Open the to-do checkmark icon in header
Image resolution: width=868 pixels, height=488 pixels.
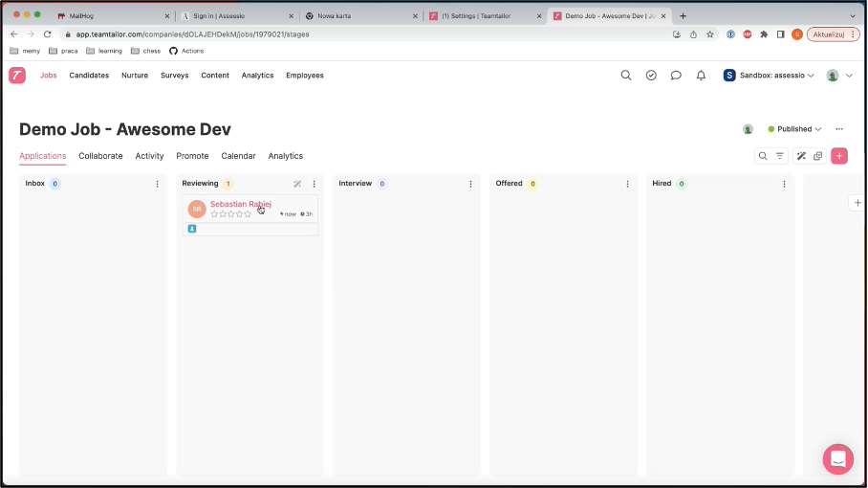651,76
